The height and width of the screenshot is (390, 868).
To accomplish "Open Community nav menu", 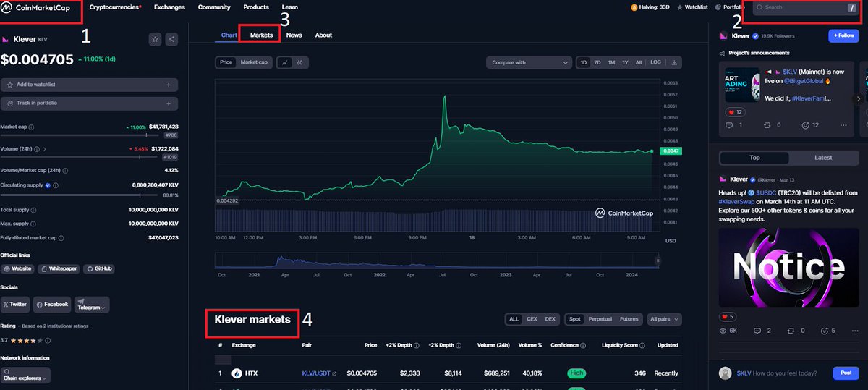I will (214, 7).
